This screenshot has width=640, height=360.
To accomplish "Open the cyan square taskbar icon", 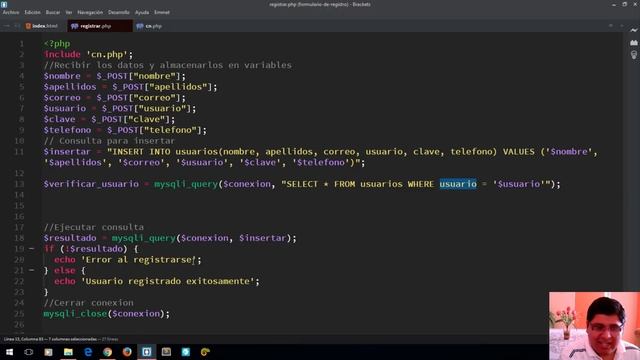I will click(x=186, y=352).
